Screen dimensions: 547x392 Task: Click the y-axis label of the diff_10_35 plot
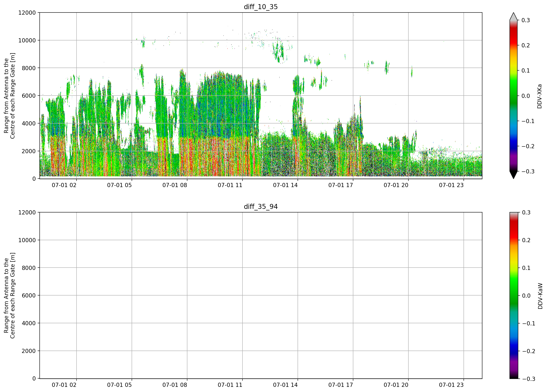point(9,96)
